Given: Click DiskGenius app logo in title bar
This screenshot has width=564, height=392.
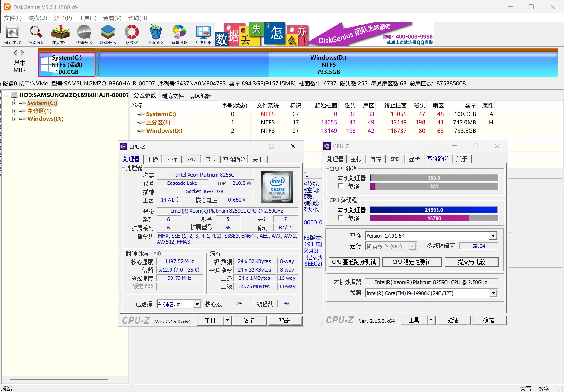Looking at the screenshot, I should [x=7, y=7].
